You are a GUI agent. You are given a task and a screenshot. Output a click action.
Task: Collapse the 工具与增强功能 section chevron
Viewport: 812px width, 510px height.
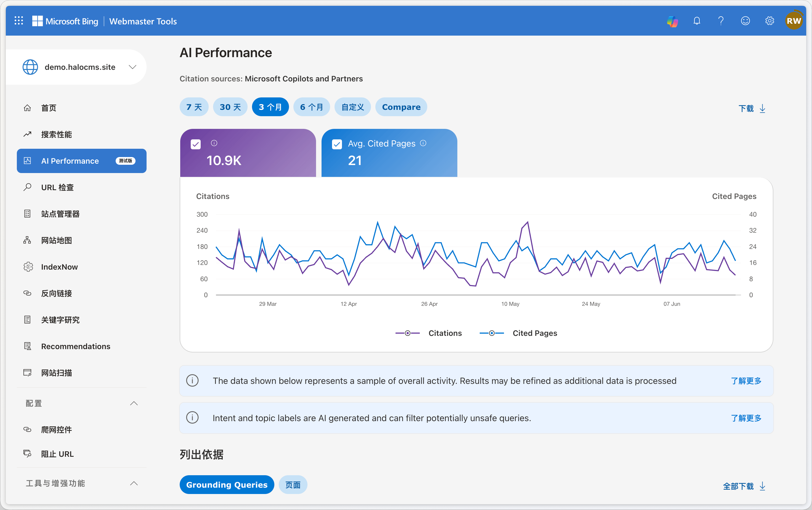click(x=134, y=483)
